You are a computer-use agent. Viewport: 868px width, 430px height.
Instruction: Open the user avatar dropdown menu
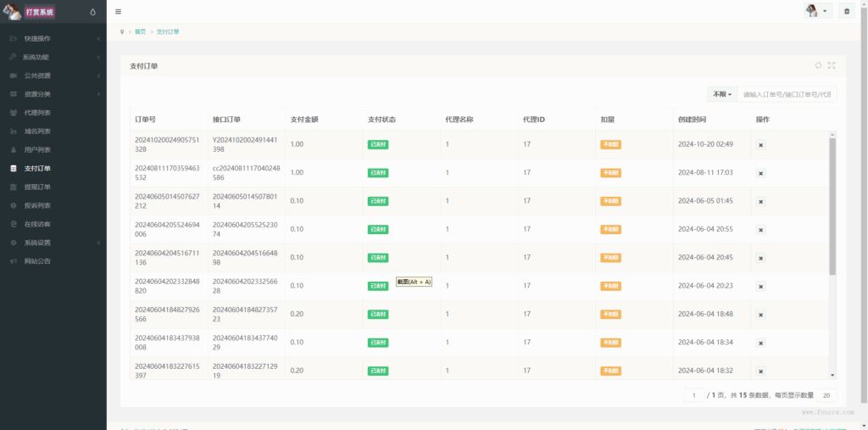817,11
